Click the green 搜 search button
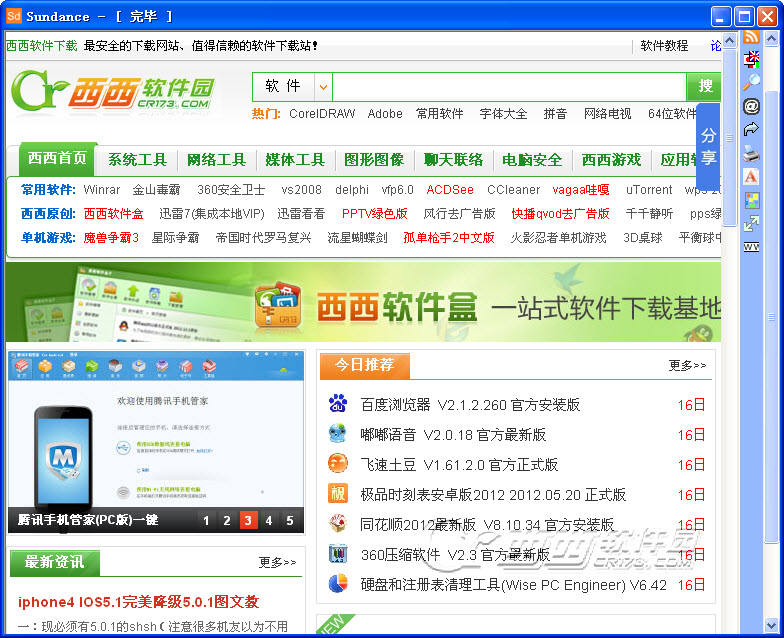 pos(704,86)
